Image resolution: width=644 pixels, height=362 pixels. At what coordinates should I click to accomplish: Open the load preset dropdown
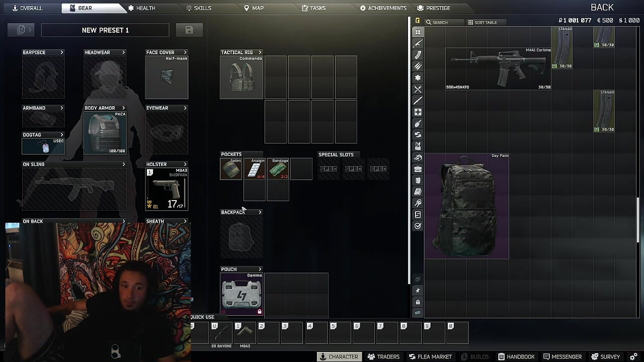click(21, 30)
